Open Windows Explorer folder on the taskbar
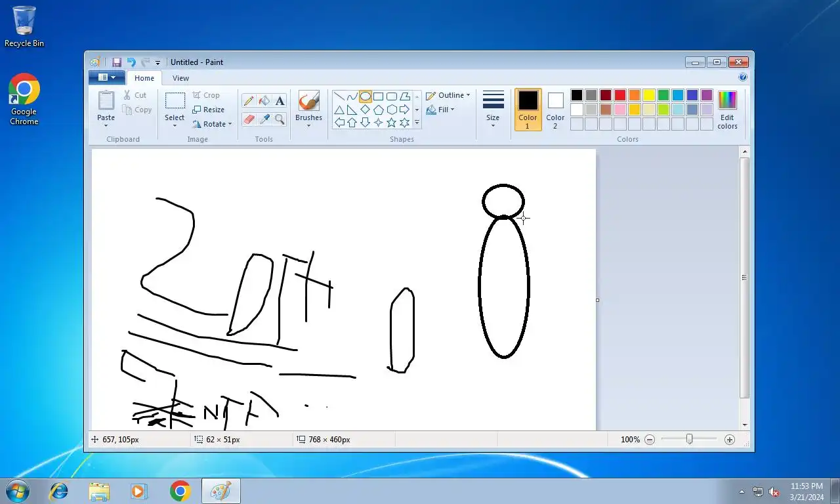The height and width of the screenshot is (504, 840). (x=99, y=491)
